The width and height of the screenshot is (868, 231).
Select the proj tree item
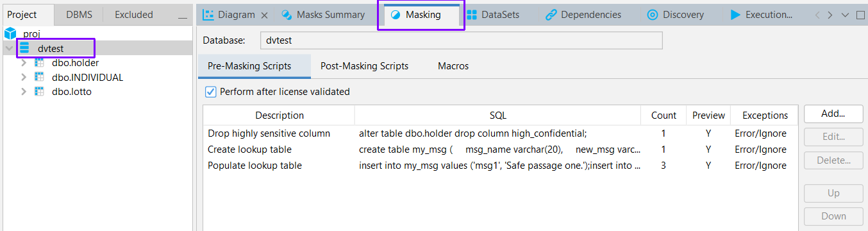pos(32,33)
